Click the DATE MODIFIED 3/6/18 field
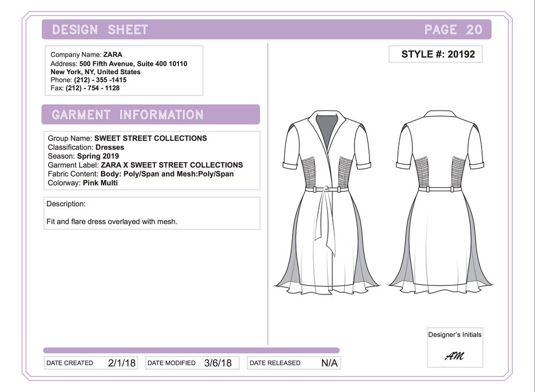 click(x=192, y=363)
